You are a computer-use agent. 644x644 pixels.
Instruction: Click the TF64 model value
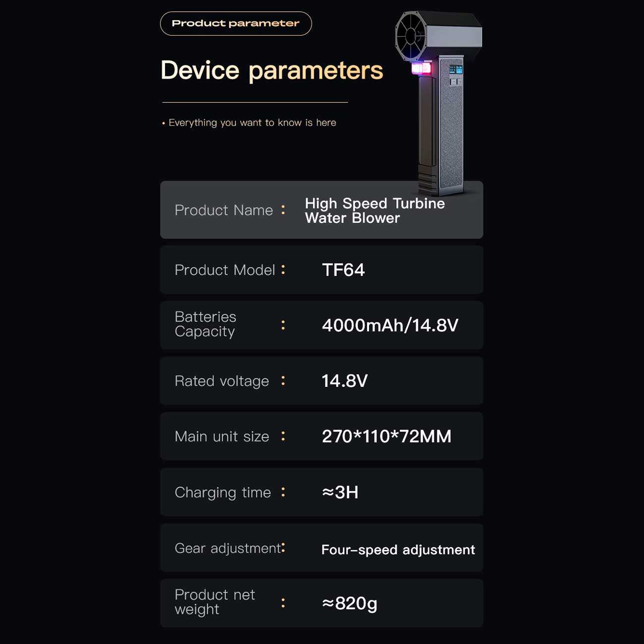[343, 270]
